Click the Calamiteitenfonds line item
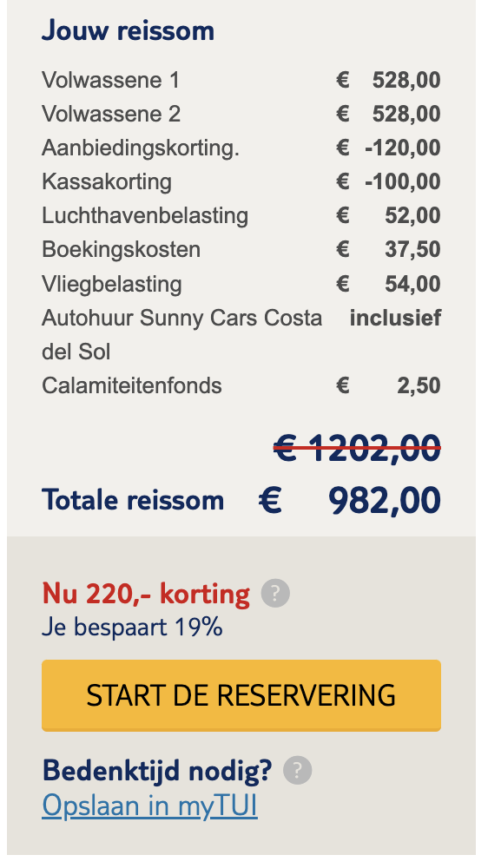488x868 pixels. click(x=241, y=386)
